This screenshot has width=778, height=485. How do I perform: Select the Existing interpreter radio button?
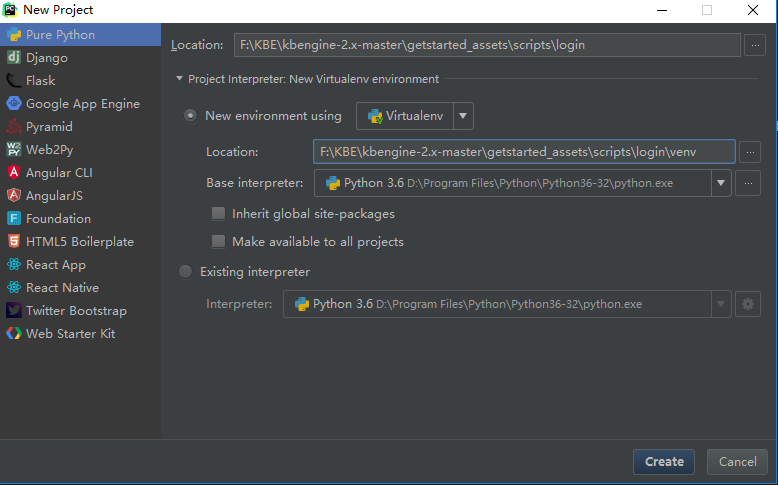tap(185, 272)
